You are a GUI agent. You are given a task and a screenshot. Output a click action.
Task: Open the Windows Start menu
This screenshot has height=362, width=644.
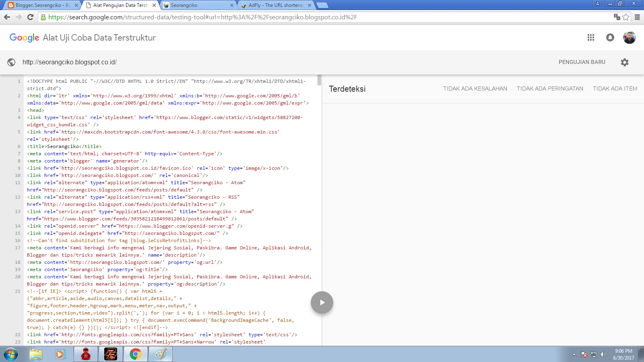tap(11, 354)
